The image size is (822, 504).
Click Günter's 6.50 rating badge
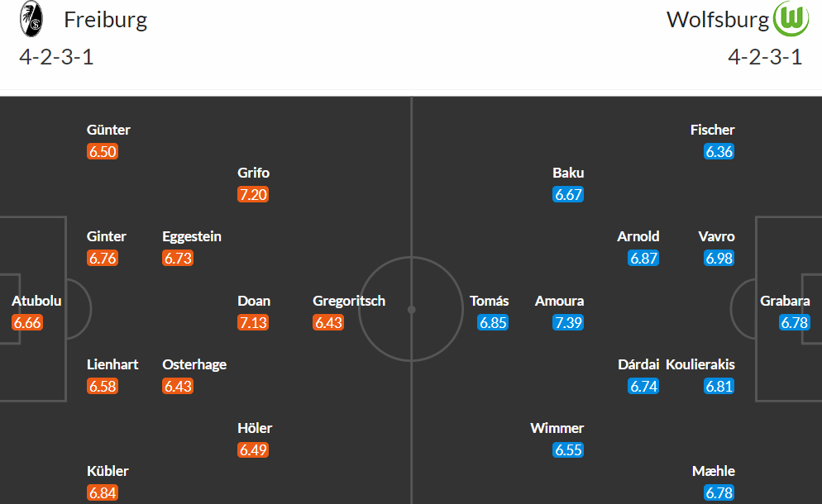point(103,151)
